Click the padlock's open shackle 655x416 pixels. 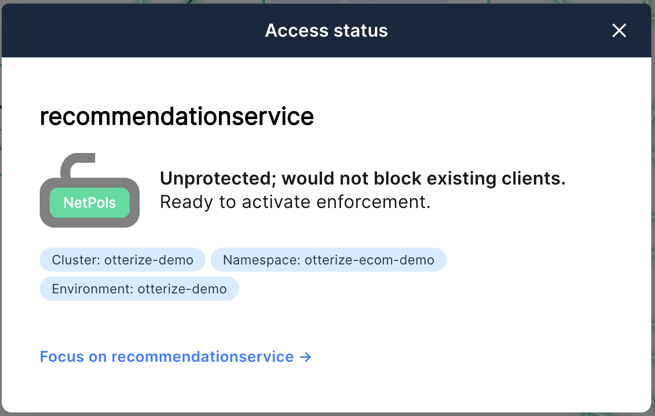coord(78,165)
